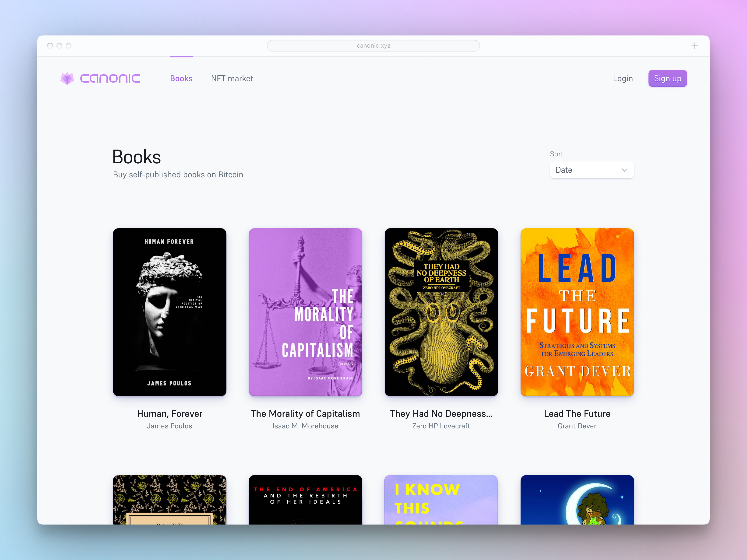
Task: Select The Morality of Capitalism cover
Action: (305, 312)
